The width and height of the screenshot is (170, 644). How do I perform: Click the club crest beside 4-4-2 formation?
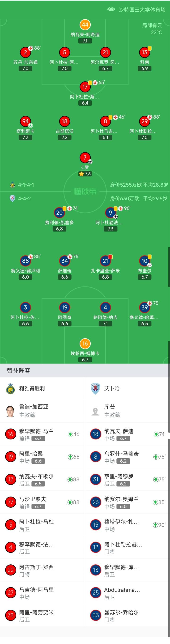point(12,198)
